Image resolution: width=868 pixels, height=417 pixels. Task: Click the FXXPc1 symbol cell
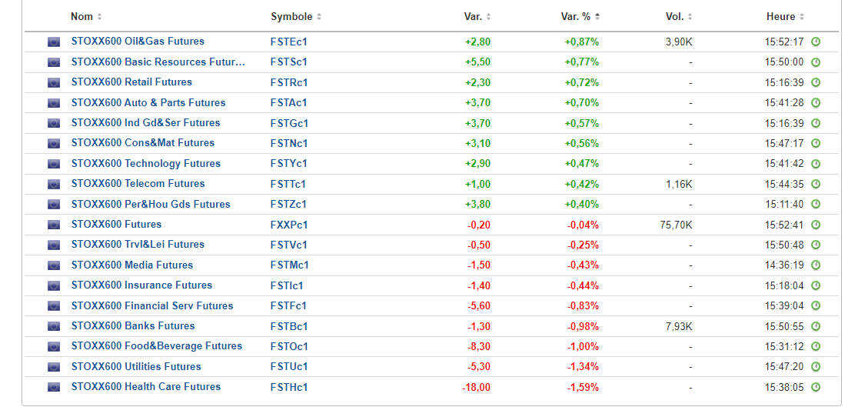[x=289, y=225]
